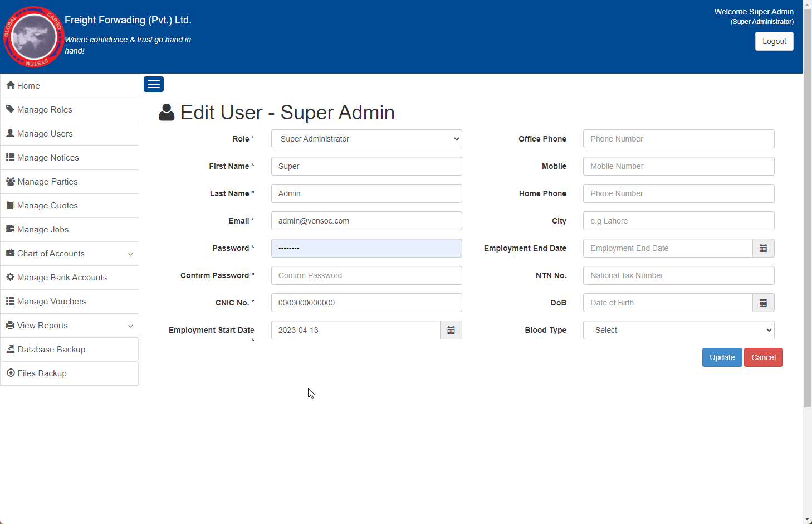This screenshot has width=812, height=524.
Task: Focus the Confirm Password field
Action: tap(366, 275)
